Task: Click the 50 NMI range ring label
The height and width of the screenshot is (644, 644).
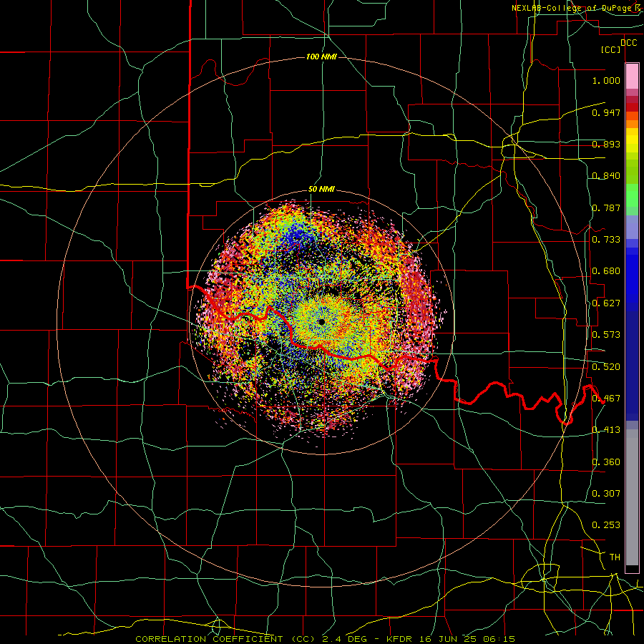Action: (321, 190)
